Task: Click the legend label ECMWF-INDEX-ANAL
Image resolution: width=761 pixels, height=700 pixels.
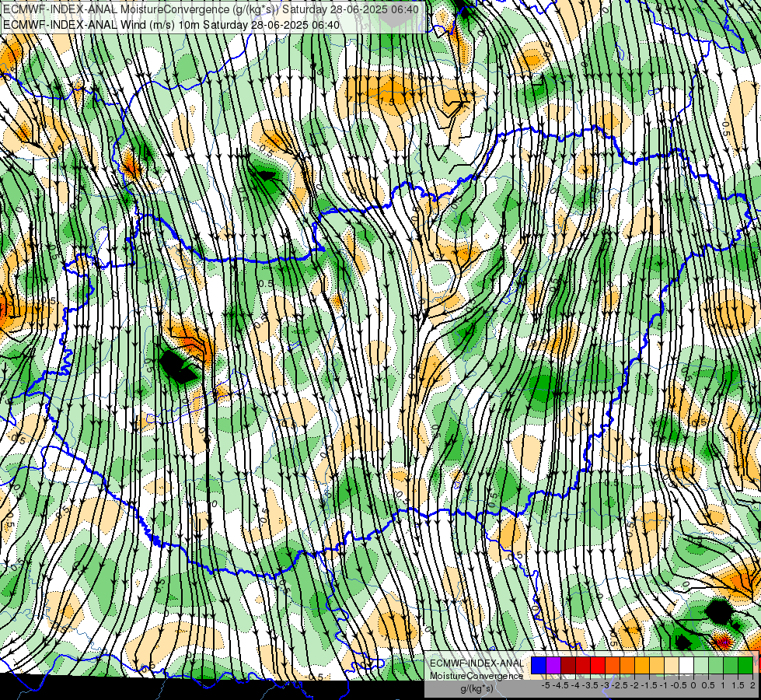Action: [477, 663]
